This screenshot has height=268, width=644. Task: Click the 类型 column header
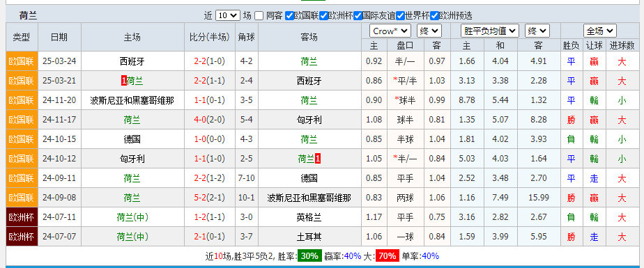(22, 37)
